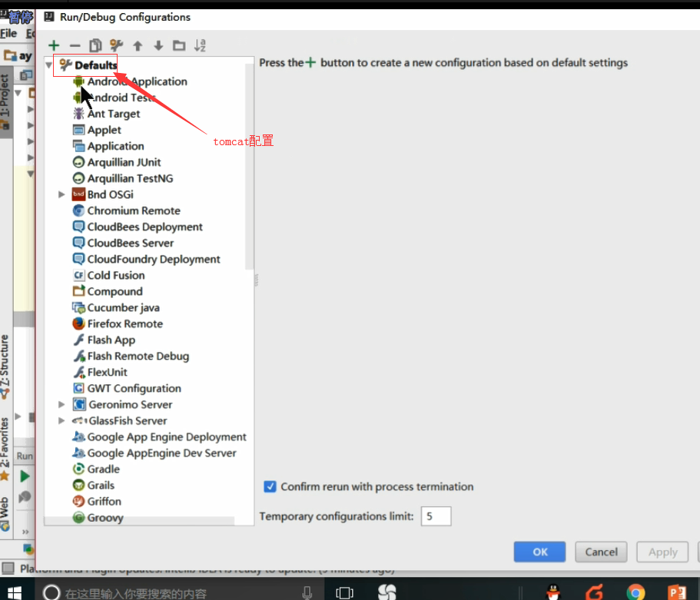Click the Griffon icon
This screenshot has width=700, height=600.
click(x=78, y=501)
